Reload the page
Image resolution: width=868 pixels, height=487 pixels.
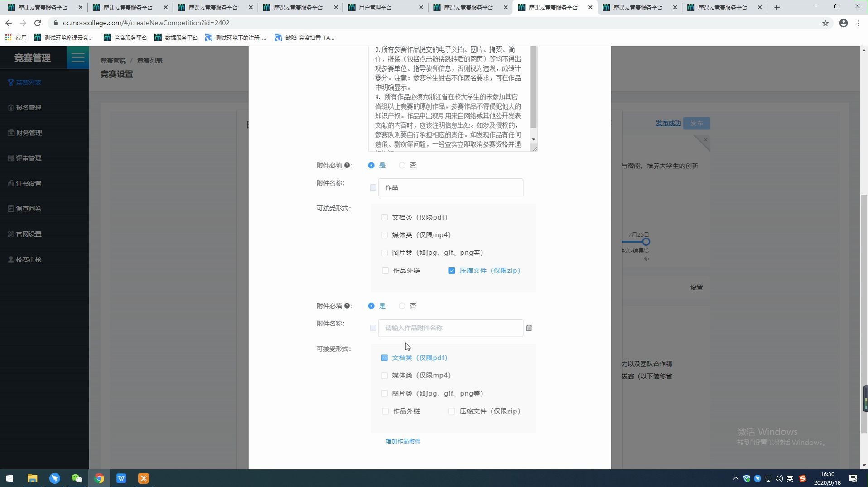click(x=38, y=23)
